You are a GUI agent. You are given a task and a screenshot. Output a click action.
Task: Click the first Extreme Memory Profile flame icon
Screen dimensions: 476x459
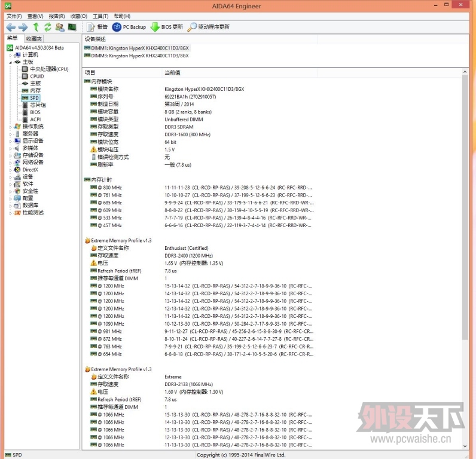point(87,241)
